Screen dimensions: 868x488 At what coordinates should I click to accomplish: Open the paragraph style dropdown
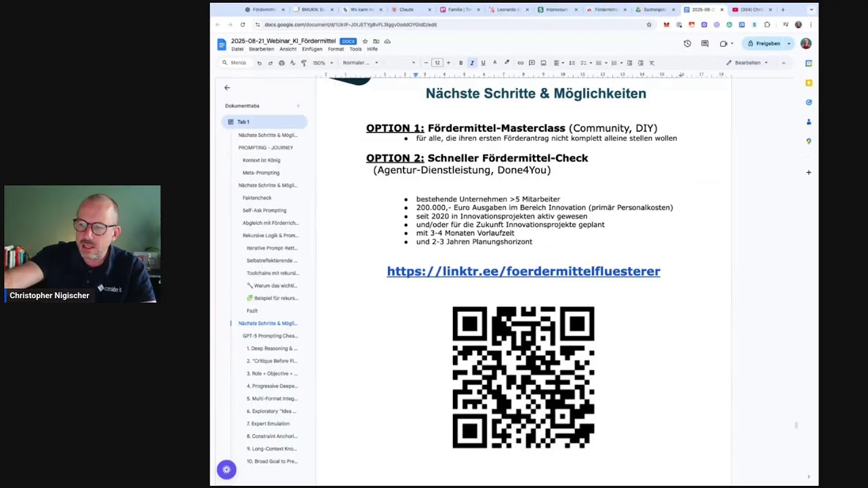tap(359, 63)
